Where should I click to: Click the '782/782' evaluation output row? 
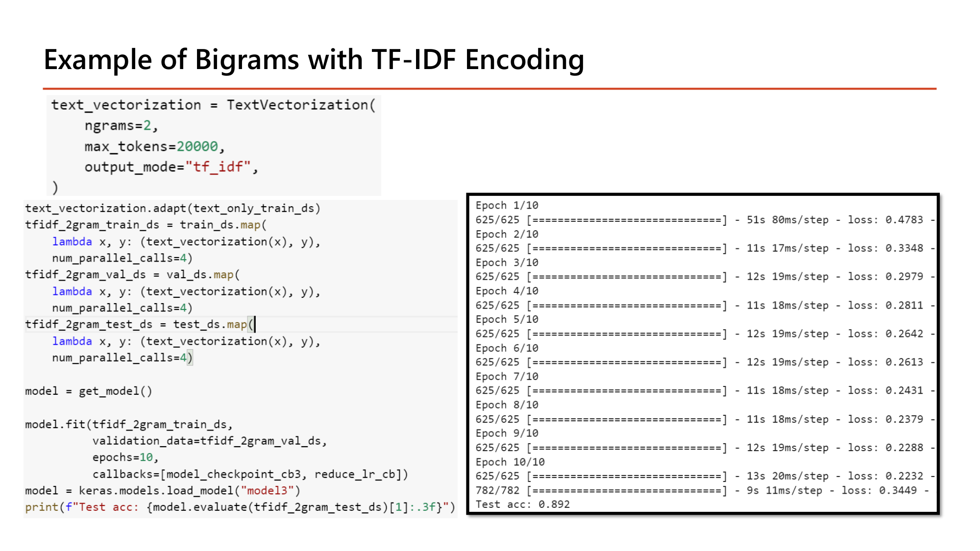point(702,491)
